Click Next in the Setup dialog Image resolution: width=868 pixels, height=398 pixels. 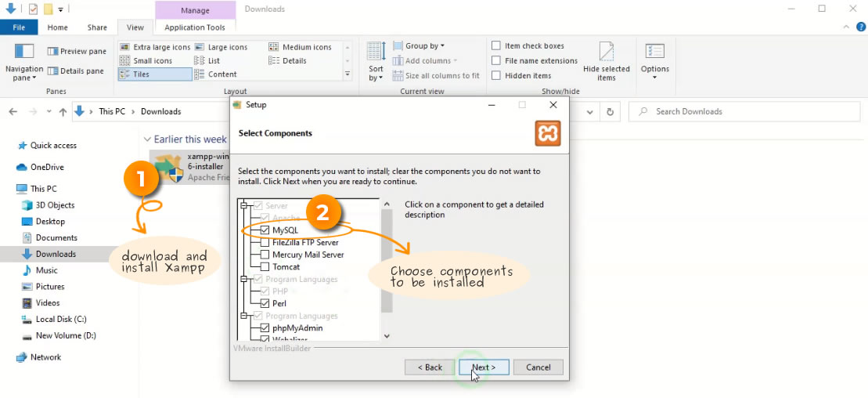pyautogui.click(x=484, y=367)
